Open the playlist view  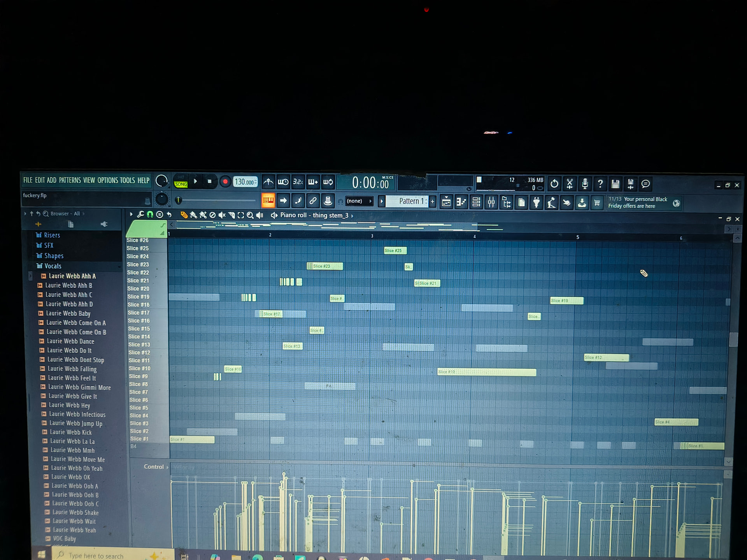pos(446,202)
